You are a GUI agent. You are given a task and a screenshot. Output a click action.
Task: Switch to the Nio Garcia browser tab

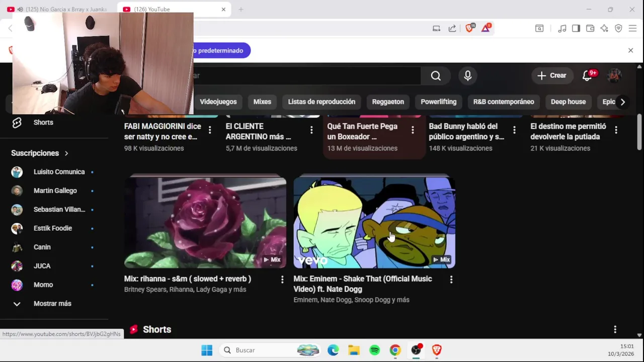tap(58, 9)
